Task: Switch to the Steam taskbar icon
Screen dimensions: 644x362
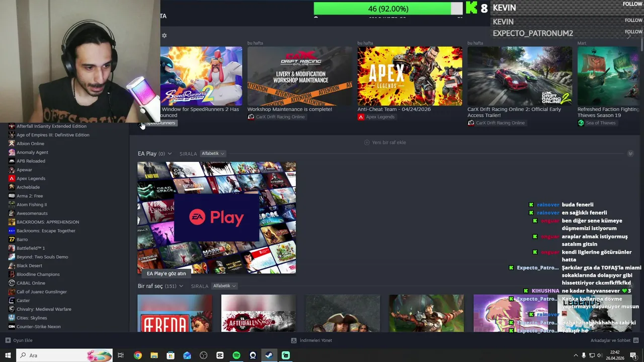Action: coord(269,355)
